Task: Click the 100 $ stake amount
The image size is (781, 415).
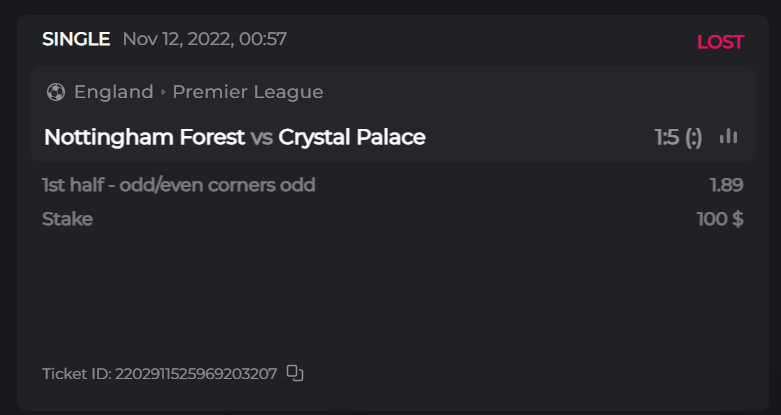Action: click(720, 219)
